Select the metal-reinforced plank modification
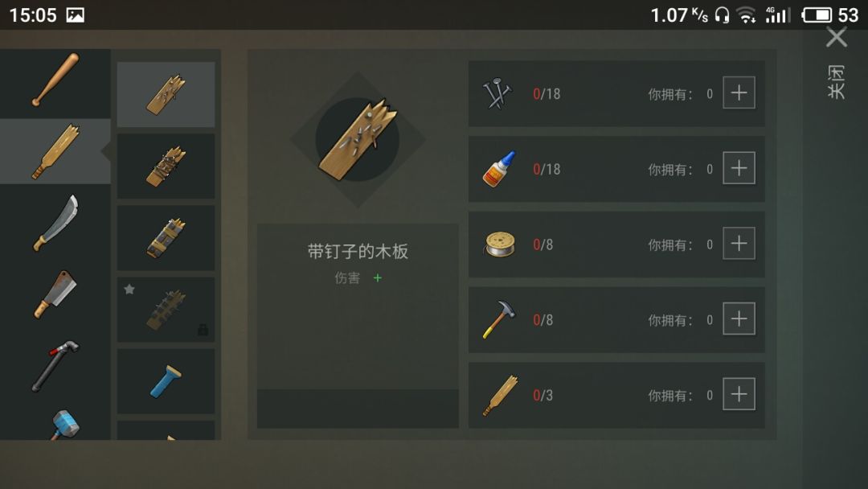Viewport: 868px width, 489px height. [x=166, y=237]
